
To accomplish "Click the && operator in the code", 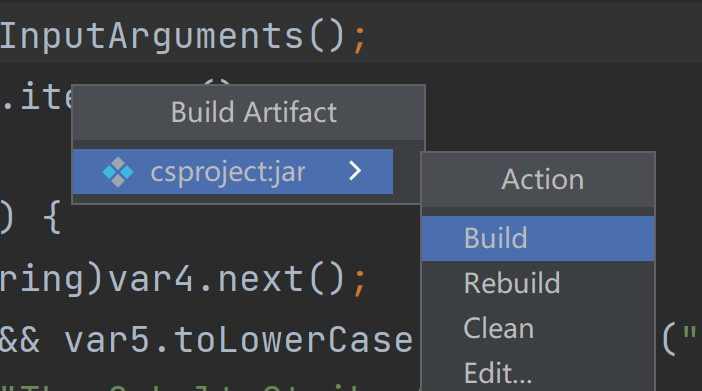I will coord(19,340).
